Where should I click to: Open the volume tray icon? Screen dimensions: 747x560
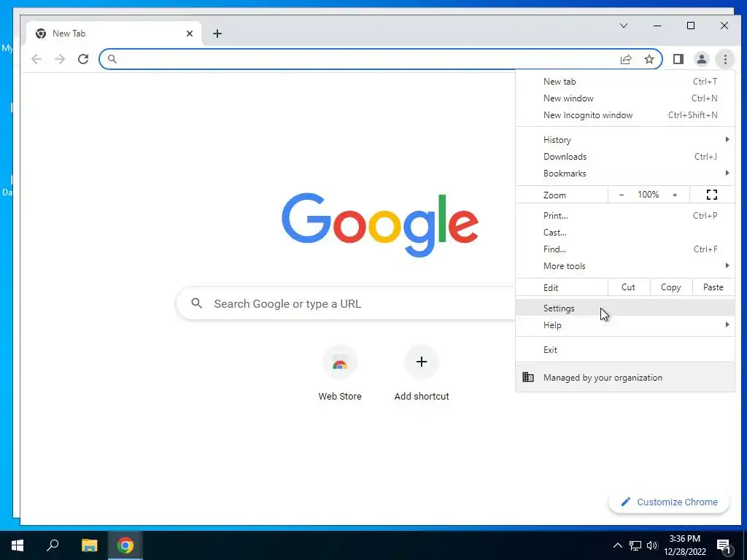pyautogui.click(x=651, y=545)
